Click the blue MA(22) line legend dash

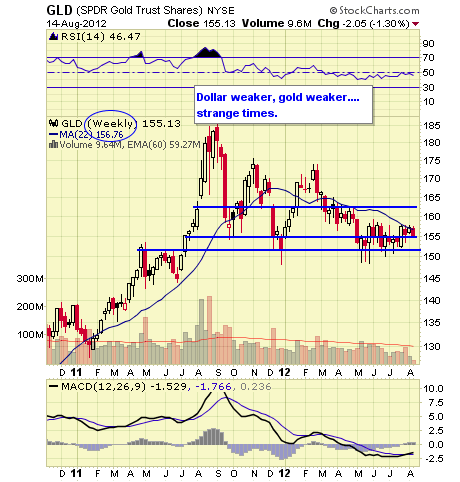click(x=54, y=135)
